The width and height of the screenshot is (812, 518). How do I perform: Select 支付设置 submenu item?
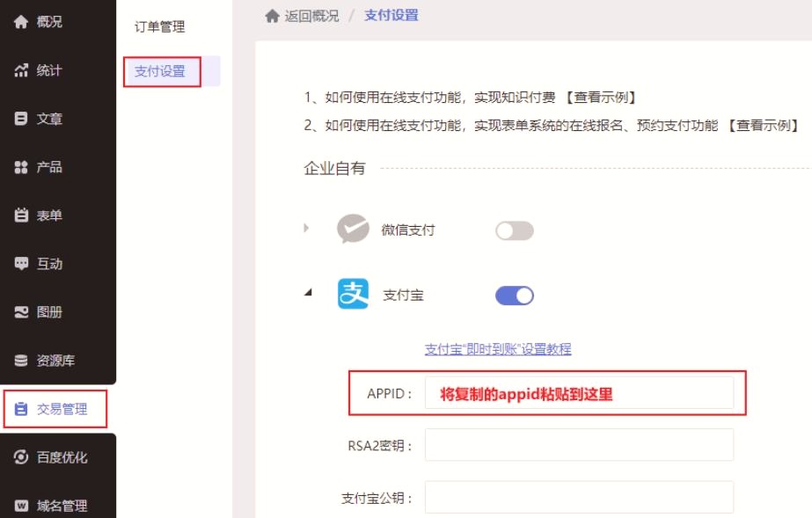(160, 71)
